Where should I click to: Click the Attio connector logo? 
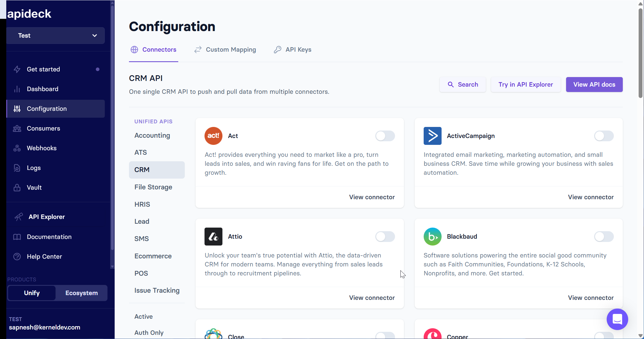click(213, 237)
